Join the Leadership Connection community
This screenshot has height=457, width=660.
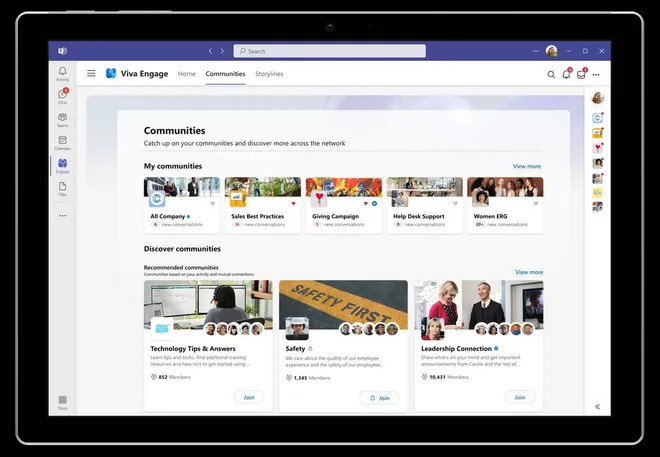click(520, 397)
